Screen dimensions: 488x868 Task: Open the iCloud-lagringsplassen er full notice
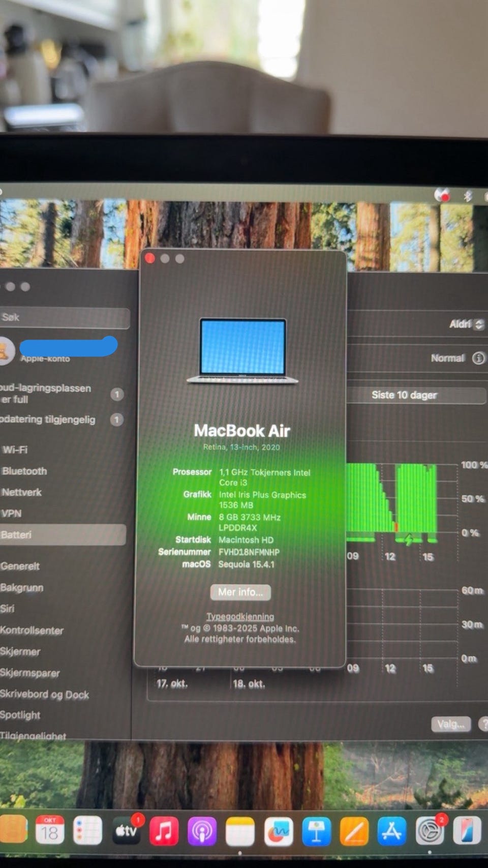click(x=61, y=394)
